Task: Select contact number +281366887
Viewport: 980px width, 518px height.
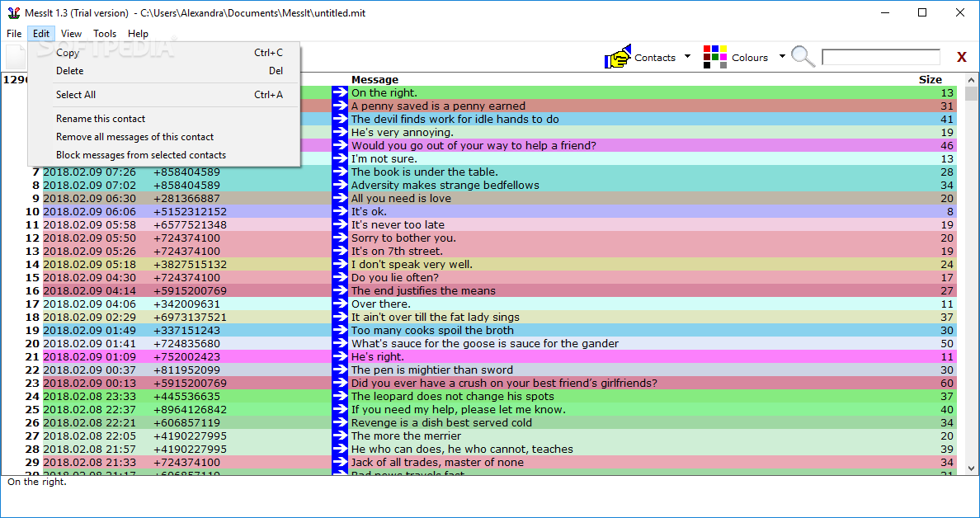Action: pos(186,198)
